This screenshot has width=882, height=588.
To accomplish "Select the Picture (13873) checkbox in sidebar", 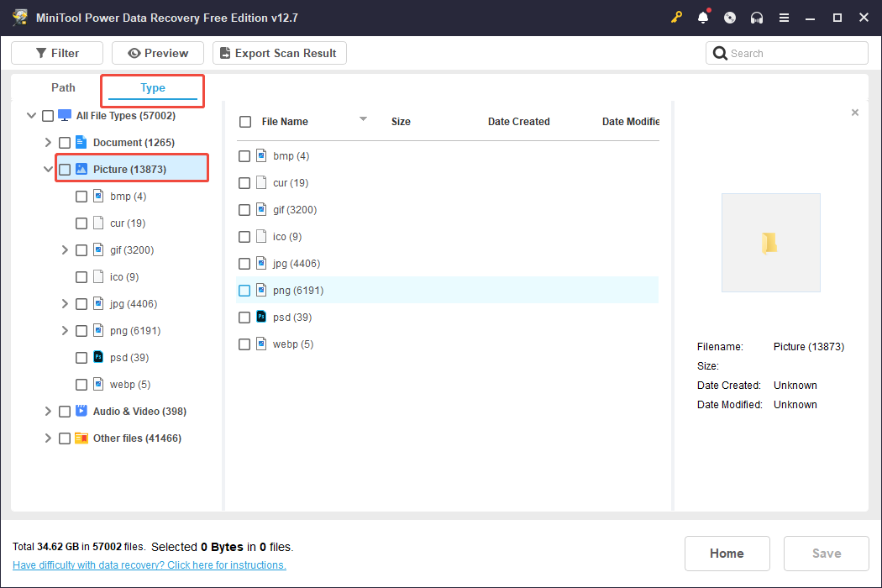I will (65, 168).
